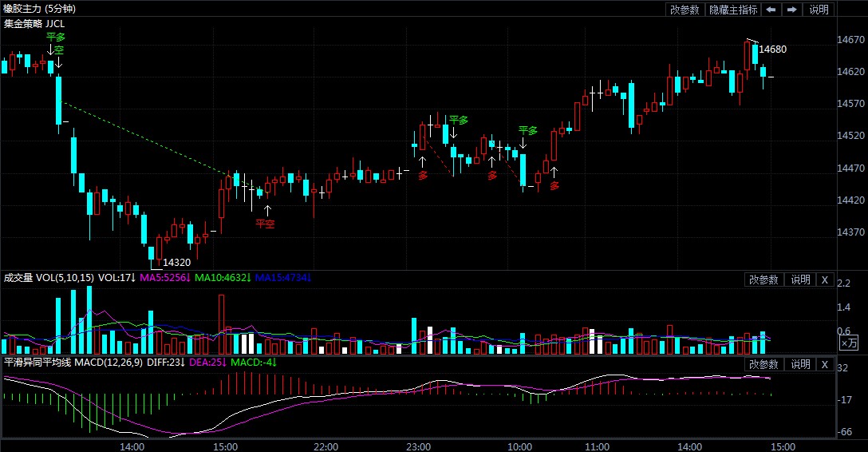Open 说明 in the MACD panel
868x452 pixels.
(x=800, y=364)
